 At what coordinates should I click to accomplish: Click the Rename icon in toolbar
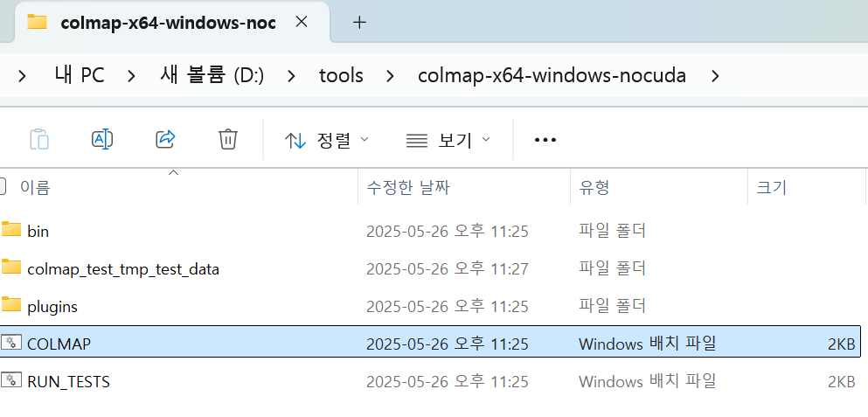[x=102, y=139]
